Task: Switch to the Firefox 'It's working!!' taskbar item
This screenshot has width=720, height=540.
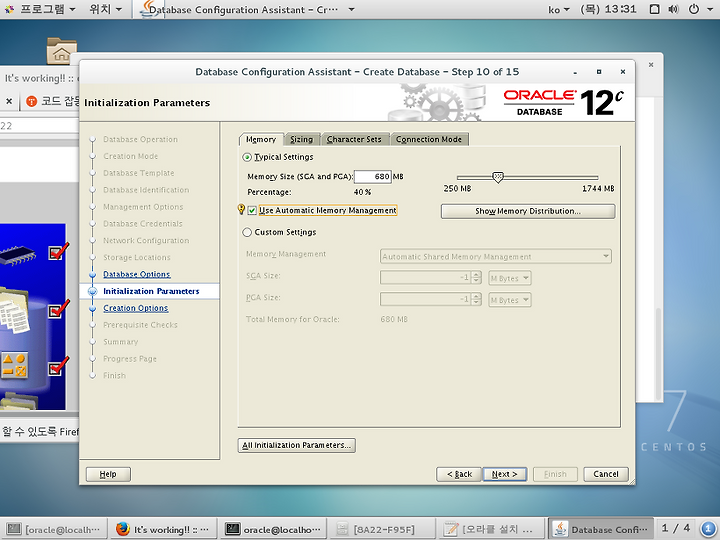Action: pyautogui.click(x=164, y=529)
